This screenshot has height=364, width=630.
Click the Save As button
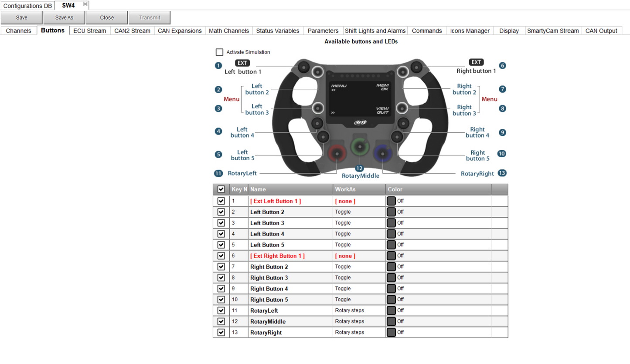pos(64,18)
